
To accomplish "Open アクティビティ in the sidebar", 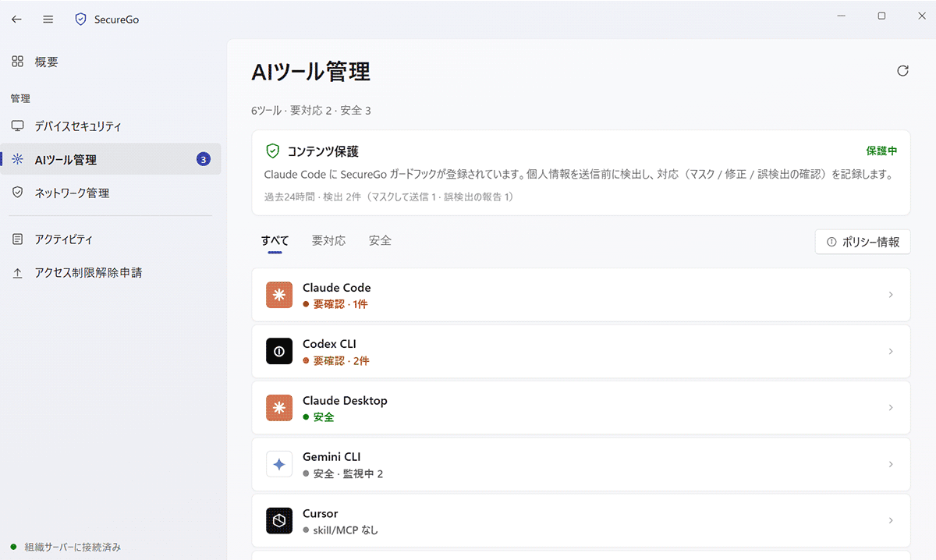I will 111,239.
